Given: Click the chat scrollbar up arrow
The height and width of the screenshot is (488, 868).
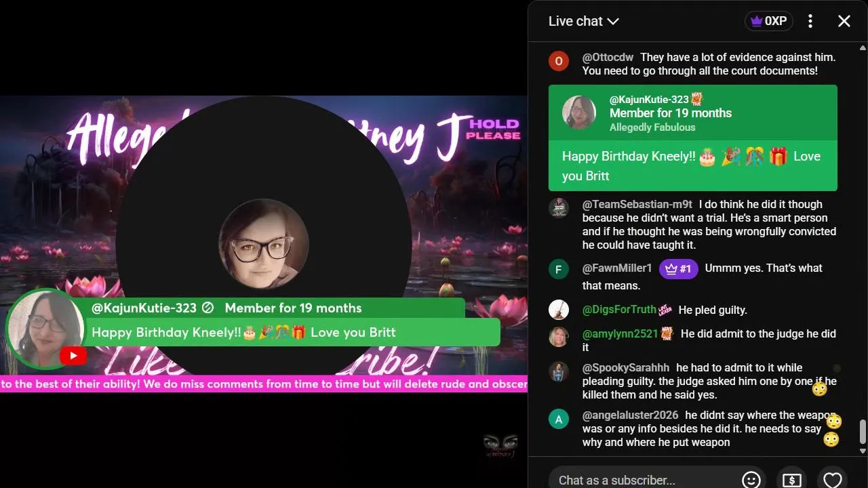Looking at the screenshot, I should pyautogui.click(x=863, y=47).
